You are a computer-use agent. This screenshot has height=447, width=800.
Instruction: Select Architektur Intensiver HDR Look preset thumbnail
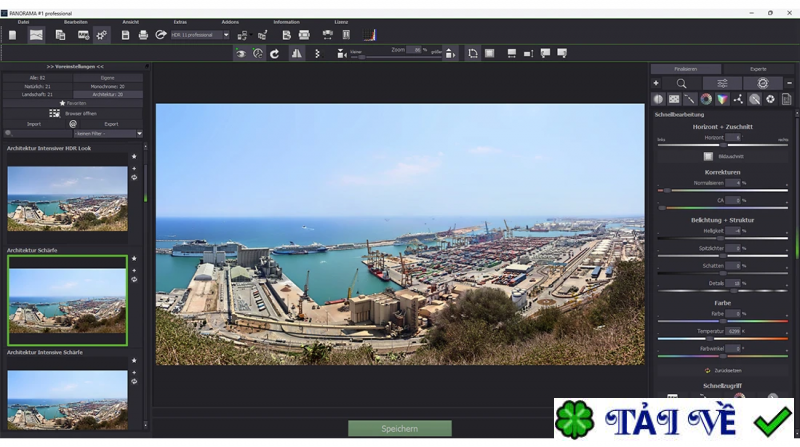[67, 198]
